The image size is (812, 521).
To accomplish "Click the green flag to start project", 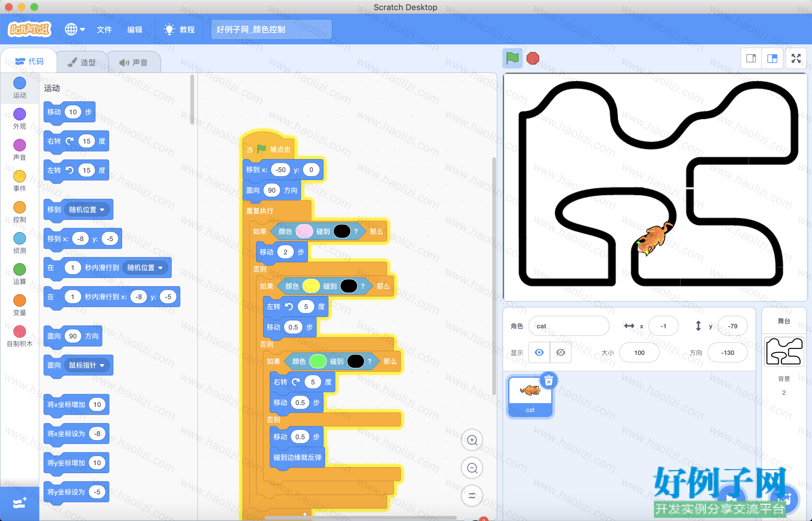I will click(x=512, y=58).
